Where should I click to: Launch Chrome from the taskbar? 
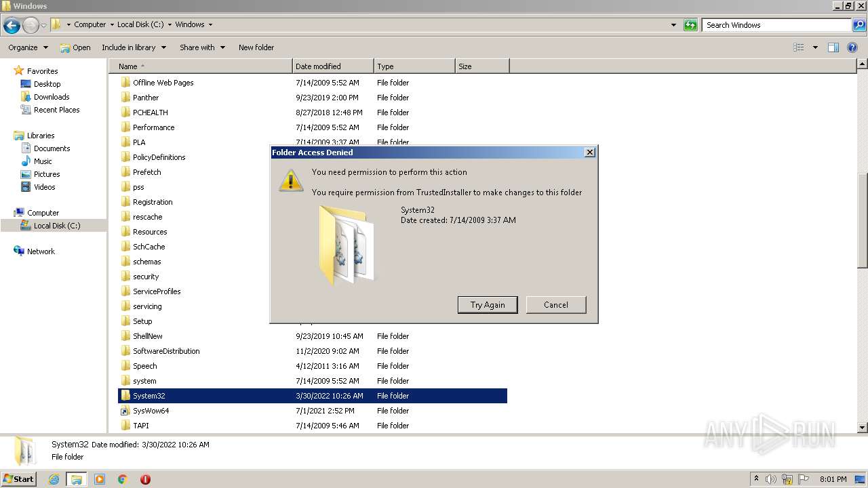tap(123, 479)
